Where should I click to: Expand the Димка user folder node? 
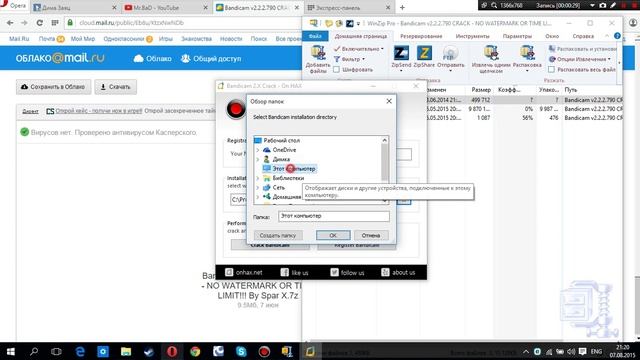(258, 159)
